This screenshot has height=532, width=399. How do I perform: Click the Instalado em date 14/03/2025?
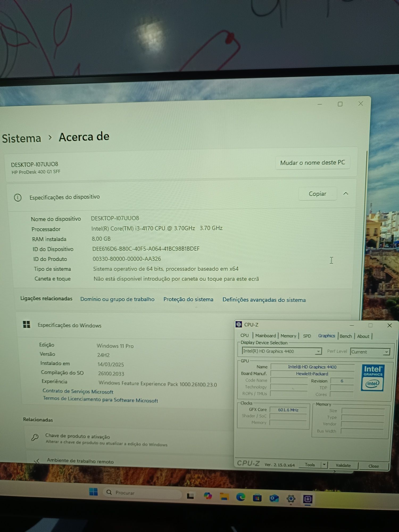[111, 364]
